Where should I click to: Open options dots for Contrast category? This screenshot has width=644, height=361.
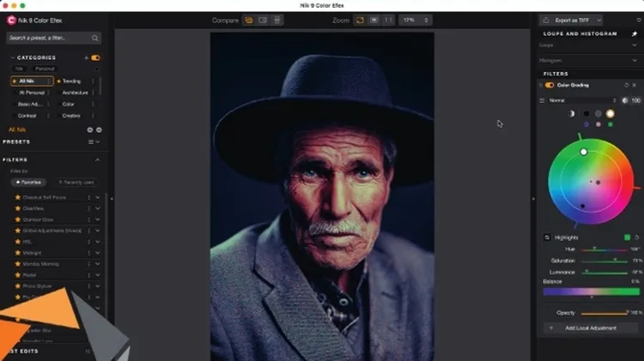point(48,116)
